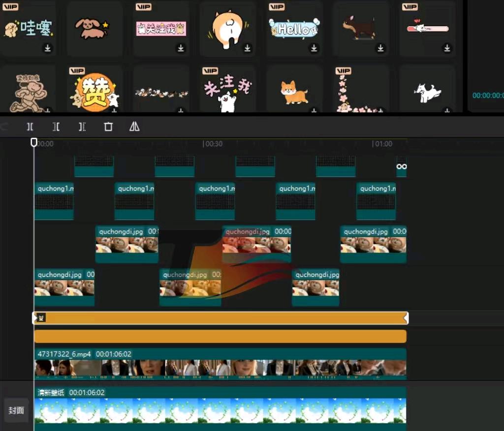The width and height of the screenshot is (504, 431).
Task: Click the Delete clip trash icon
Action: 108,127
